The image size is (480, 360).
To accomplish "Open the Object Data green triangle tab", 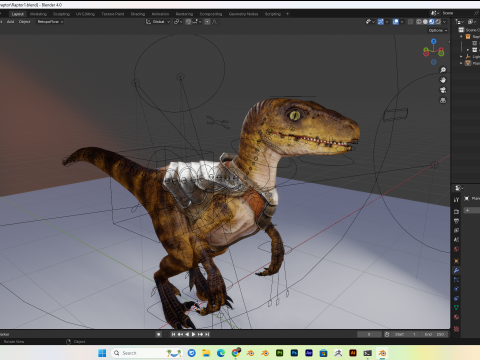I will tap(456, 308).
